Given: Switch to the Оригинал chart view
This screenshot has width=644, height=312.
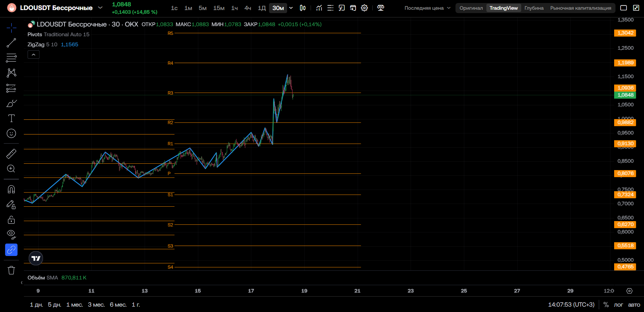Looking at the screenshot, I should [471, 8].
